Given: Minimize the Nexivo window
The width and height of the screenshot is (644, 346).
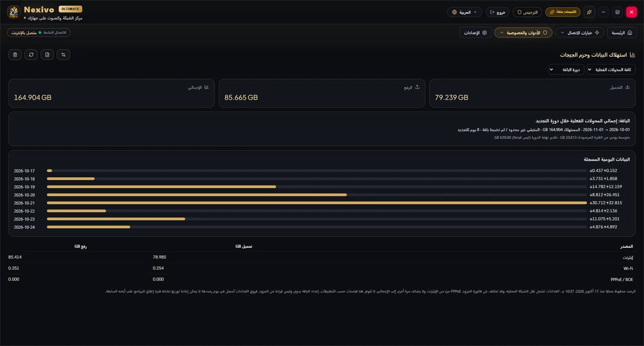Looking at the screenshot, I should pos(603,12).
